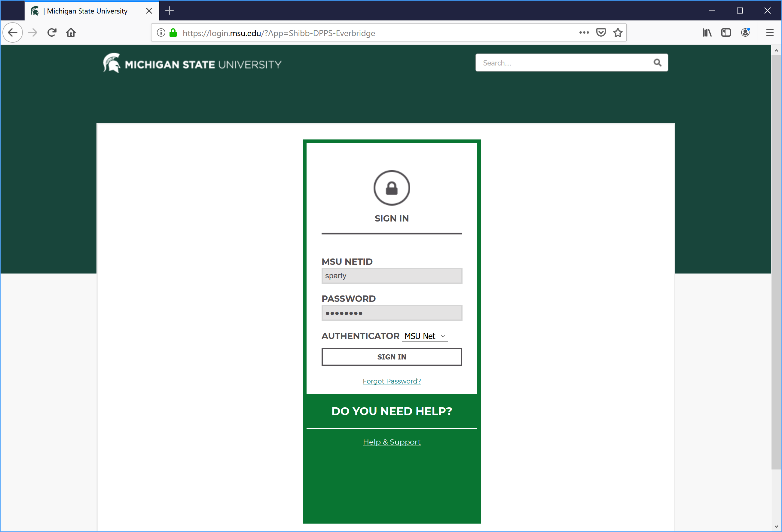Focus the site Search field
Screen dimensions: 782x532
pyautogui.click(x=572, y=63)
